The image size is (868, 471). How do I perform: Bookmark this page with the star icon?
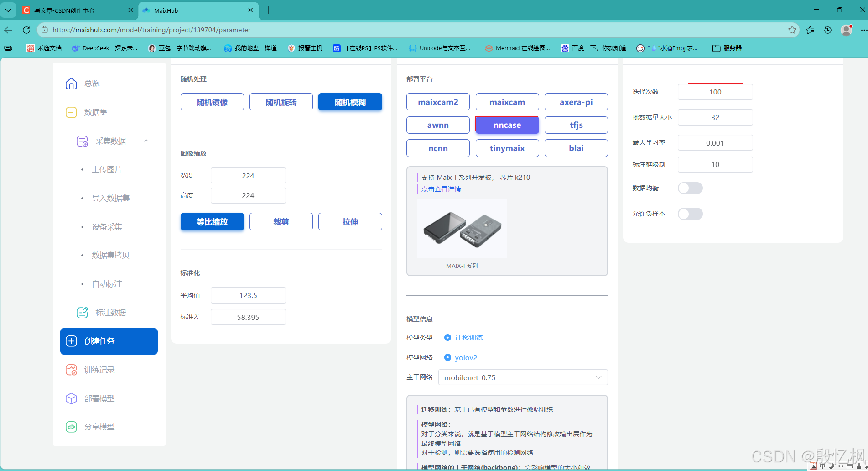792,30
